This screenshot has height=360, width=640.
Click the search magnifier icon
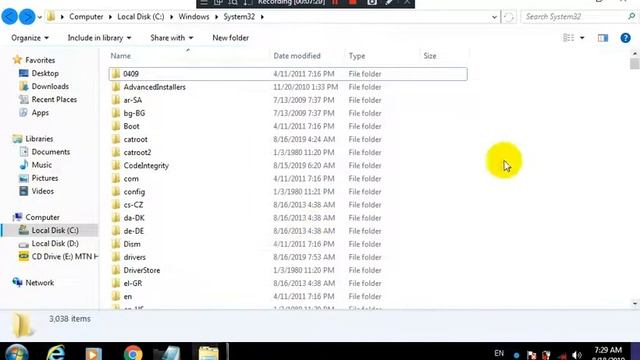coord(631,17)
